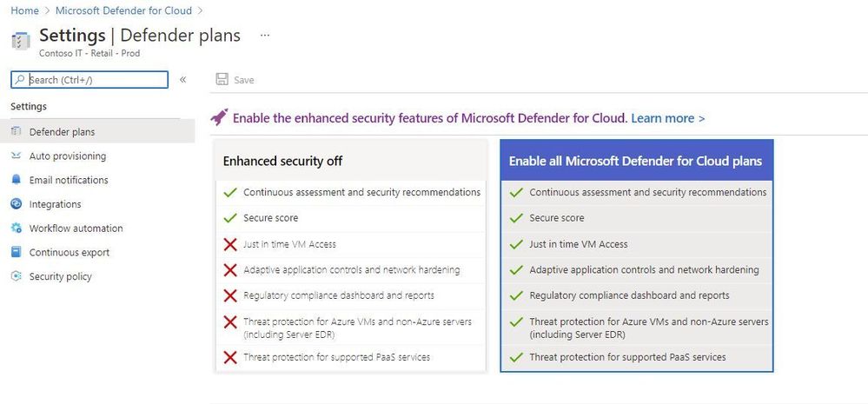Click the Security policy icon
868x404 pixels.
(x=16, y=276)
